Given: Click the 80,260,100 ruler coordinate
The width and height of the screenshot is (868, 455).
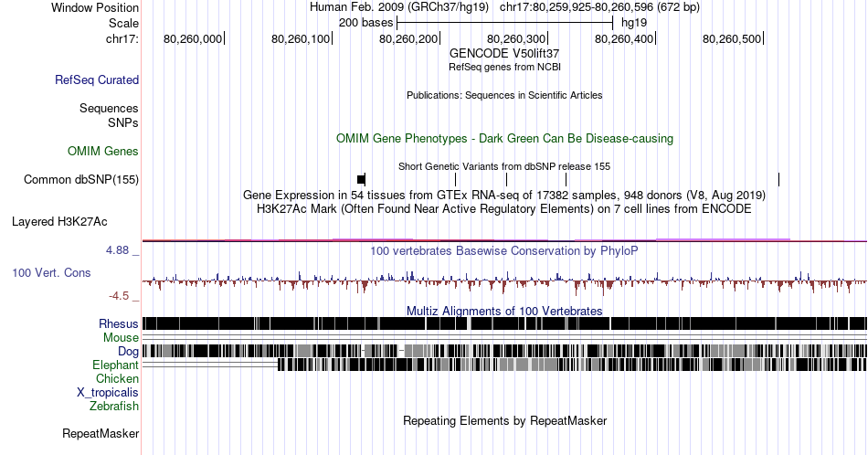Looking at the screenshot, I should 301,38.
